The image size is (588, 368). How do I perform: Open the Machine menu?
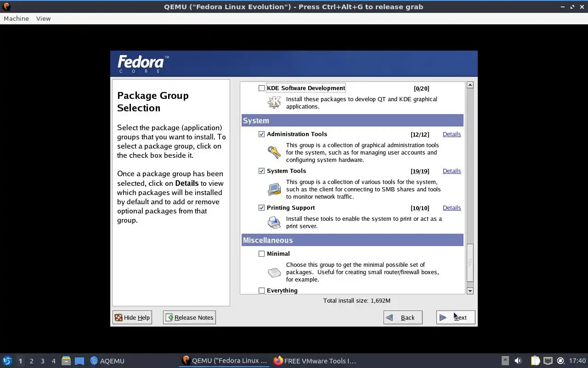[16, 18]
